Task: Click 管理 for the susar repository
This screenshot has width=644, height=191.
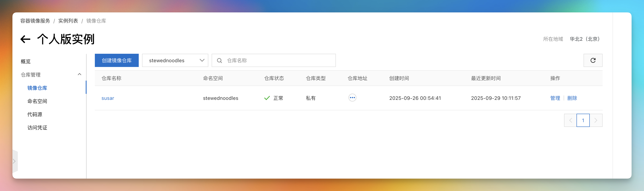Action: (555, 98)
